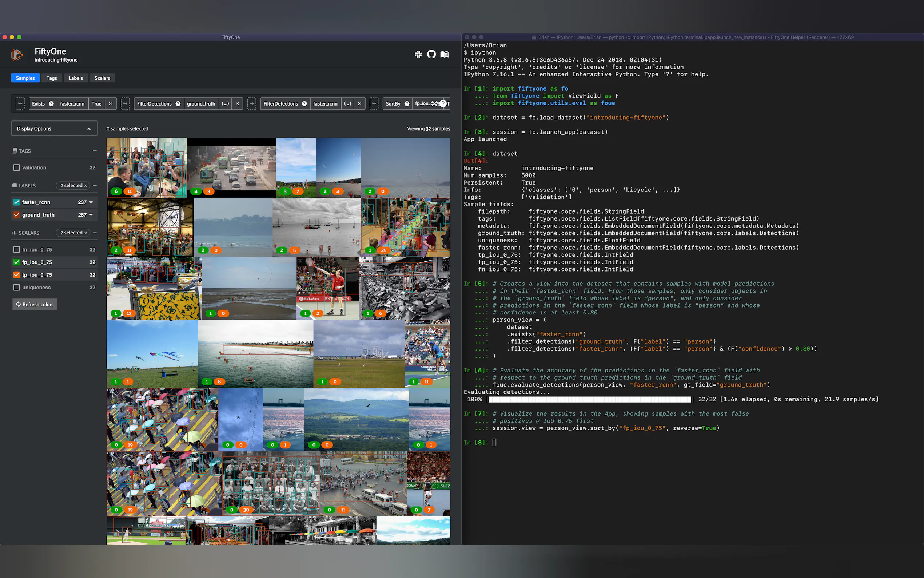Click help icon on SortBy stage
The height and width of the screenshot is (578, 924).
(x=407, y=104)
